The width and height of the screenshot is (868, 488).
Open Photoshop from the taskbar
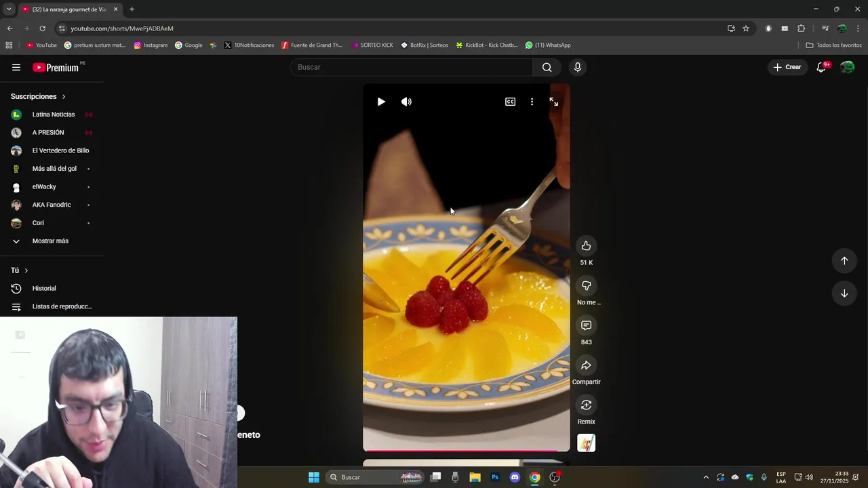coord(495,477)
